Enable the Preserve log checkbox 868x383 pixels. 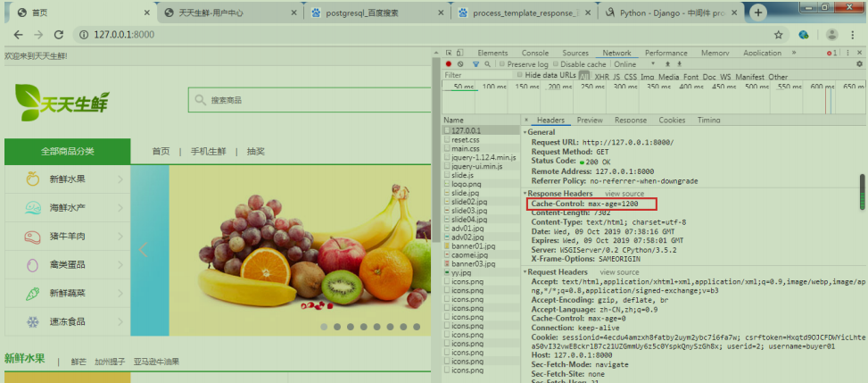(x=501, y=64)
